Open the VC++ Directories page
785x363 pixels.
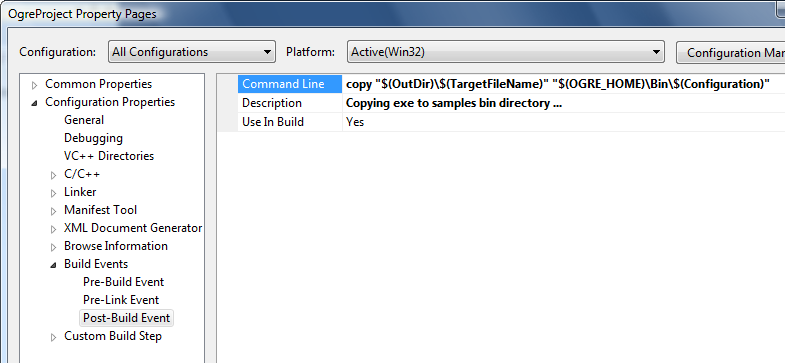pyautogui.click(x=109, y=156)
